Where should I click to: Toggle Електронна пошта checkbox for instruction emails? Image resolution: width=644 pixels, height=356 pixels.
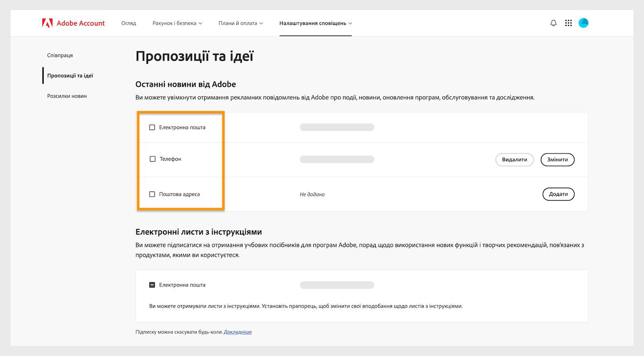[152, 285]
